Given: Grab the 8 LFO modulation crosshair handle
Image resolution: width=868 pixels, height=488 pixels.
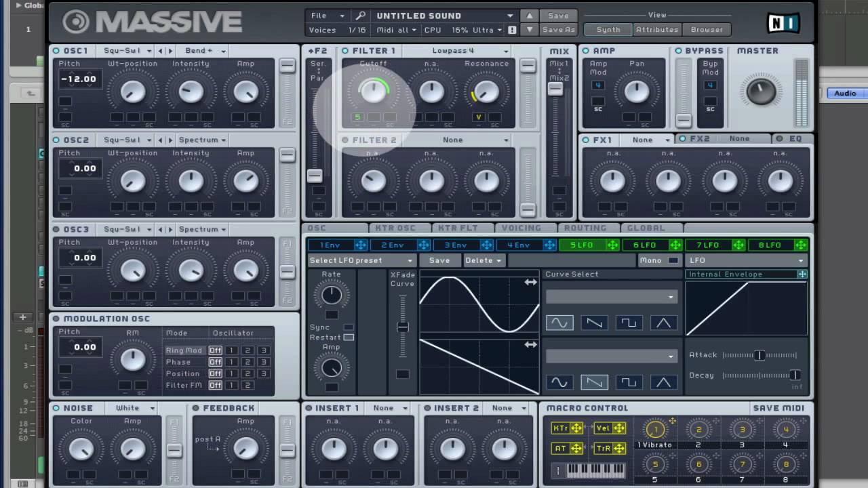Looking at the screenshot, I should [x=801, y=245].
